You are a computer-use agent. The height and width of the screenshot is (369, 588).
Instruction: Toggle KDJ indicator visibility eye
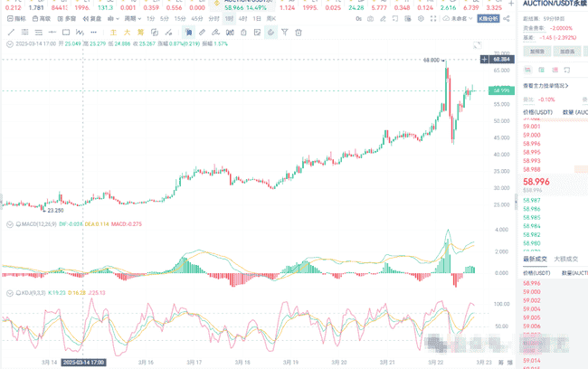7,294
